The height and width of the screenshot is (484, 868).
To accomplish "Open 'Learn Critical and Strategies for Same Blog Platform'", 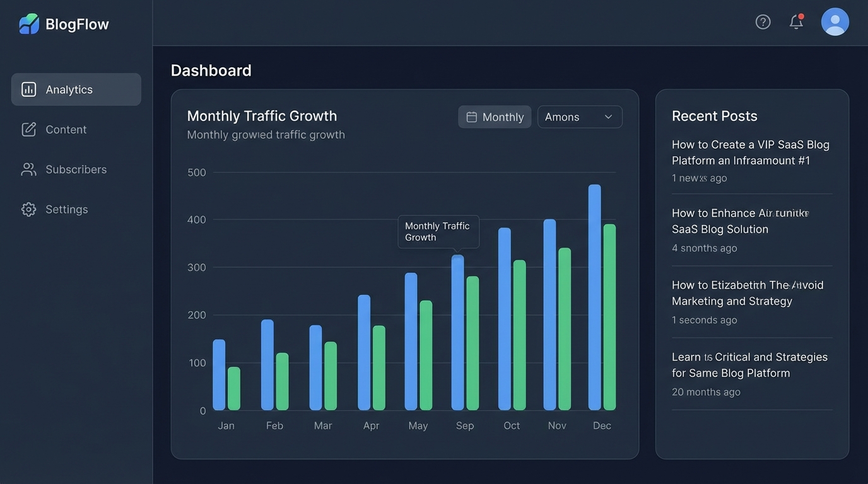I will tap(749, 364).
